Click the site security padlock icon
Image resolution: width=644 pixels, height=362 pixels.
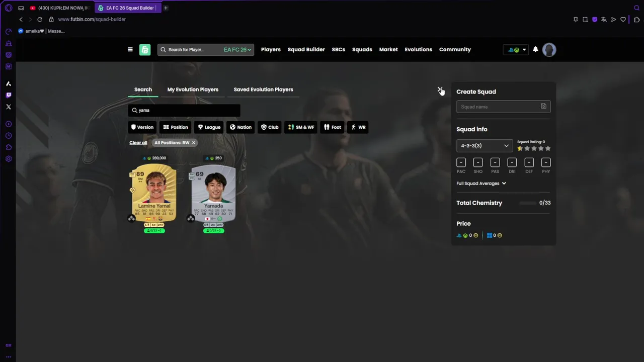(x=51, y=19)
